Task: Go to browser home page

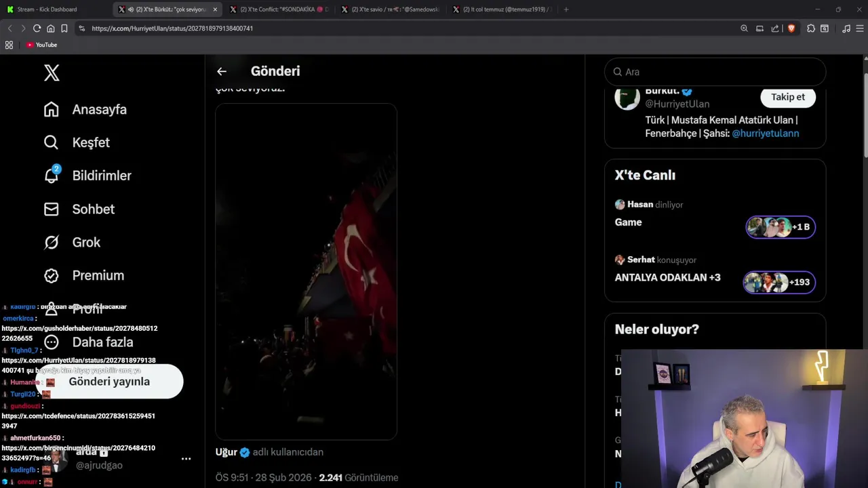Action: click(x=50, y=28)
